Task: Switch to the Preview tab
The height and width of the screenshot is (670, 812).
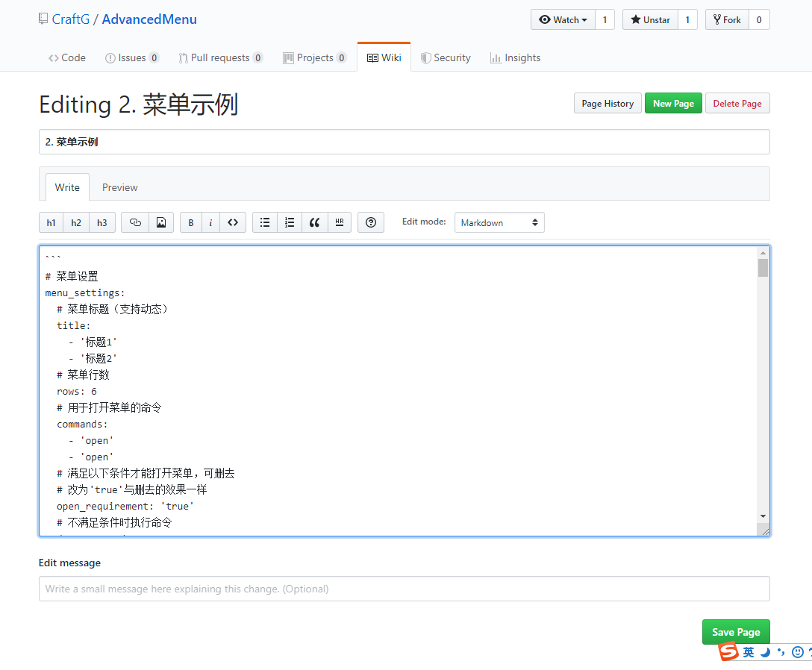Action: [119, 187]
